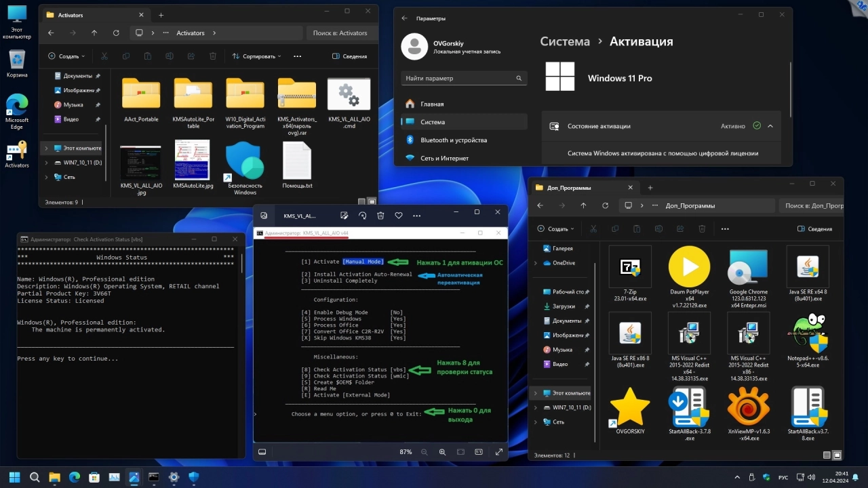
Task: Refresh the Доп_Программы window
Action: click(606, 205)
